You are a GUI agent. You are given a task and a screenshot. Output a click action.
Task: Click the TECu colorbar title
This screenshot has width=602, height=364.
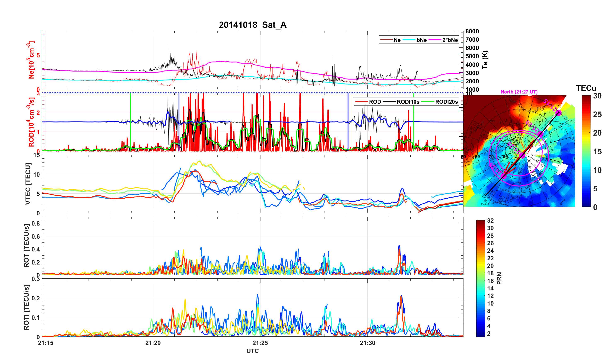[x=586, y=88]
